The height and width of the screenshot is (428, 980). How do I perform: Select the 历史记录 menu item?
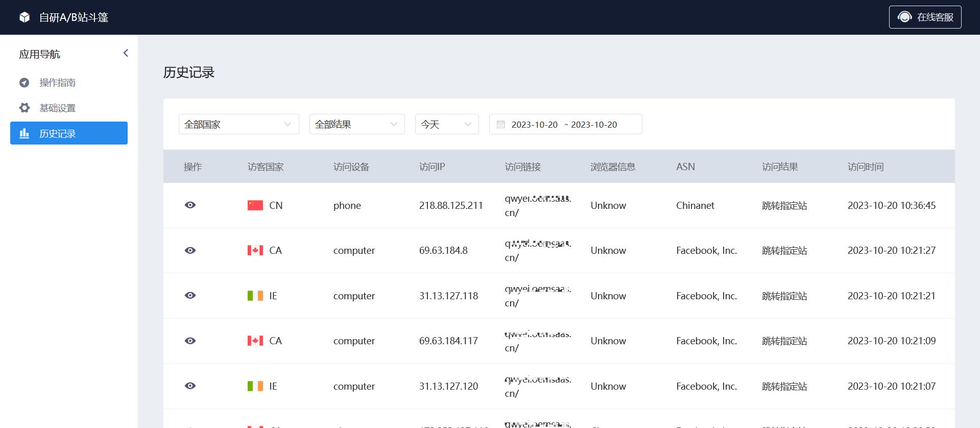[69, 133]
